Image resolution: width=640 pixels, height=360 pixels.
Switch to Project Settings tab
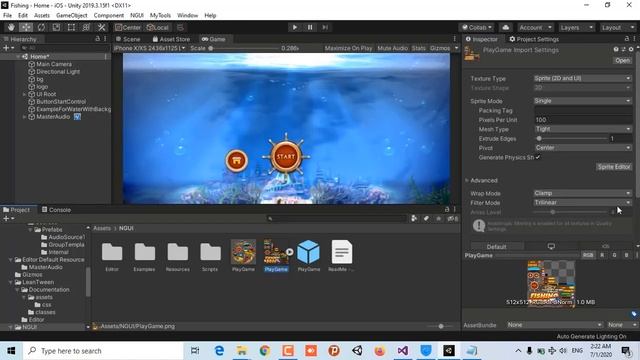[x=534, y=39]
